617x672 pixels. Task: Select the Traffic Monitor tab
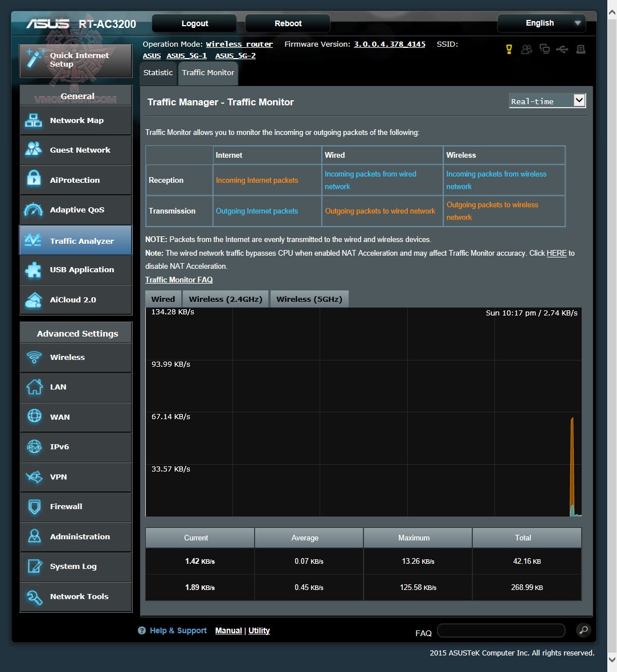208,73
